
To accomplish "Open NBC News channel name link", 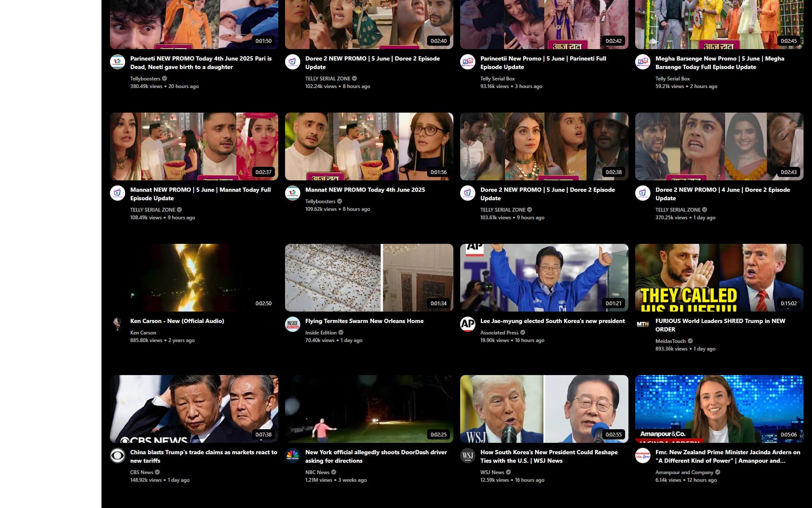I will tap(317, 472).
